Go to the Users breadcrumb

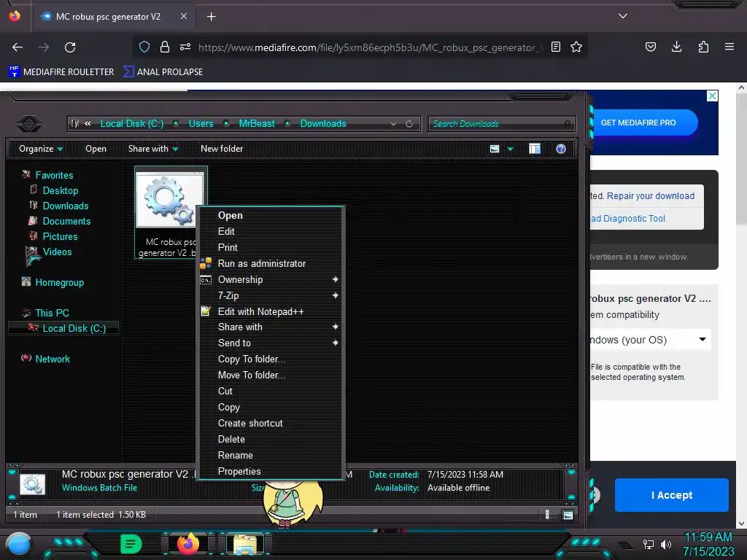(201, 124)
